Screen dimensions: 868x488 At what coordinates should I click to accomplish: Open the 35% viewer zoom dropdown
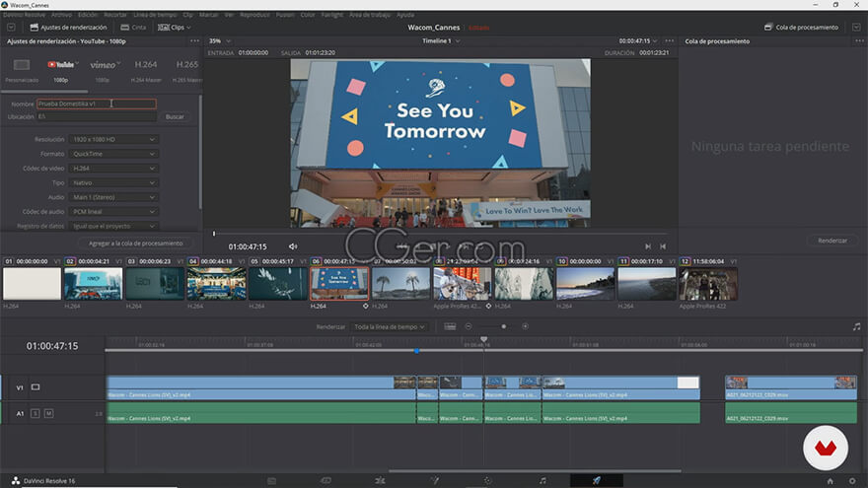220,41
